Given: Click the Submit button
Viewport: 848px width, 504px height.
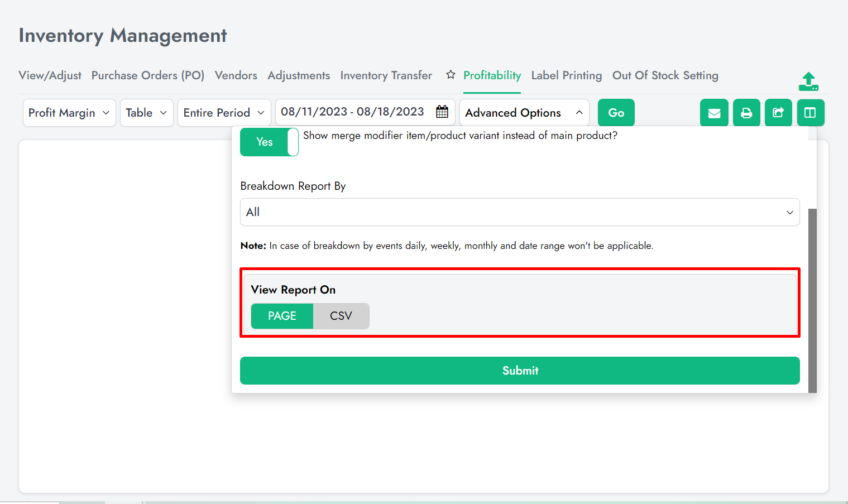Looking at the screenshot, I should pyautogui.click(x=519, y=371).
